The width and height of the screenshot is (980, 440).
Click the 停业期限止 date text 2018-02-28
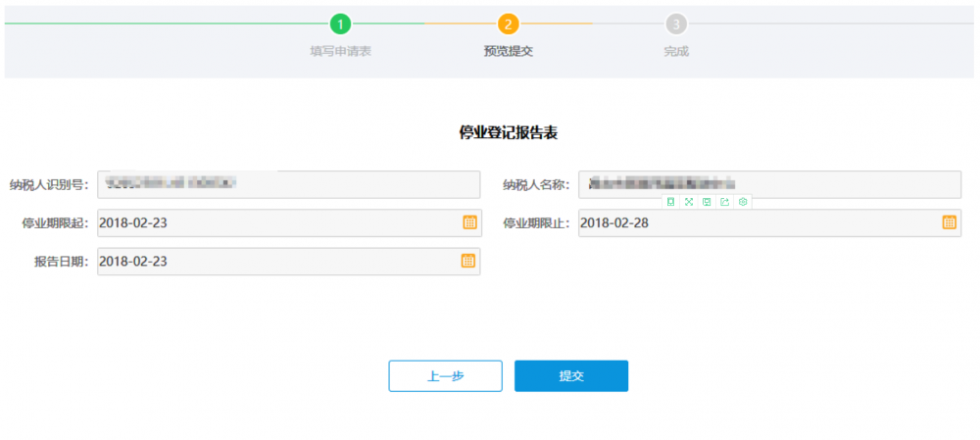(x=614, y=222)
